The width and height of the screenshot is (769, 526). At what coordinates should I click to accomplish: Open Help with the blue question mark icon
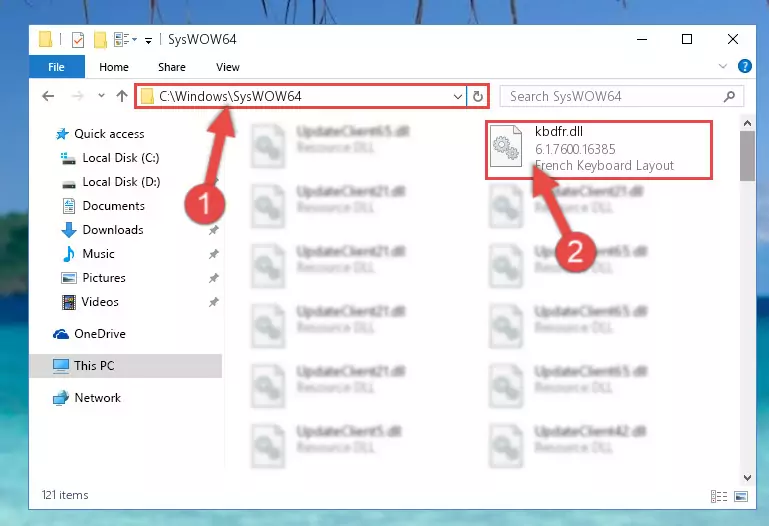tap(744, 66)
